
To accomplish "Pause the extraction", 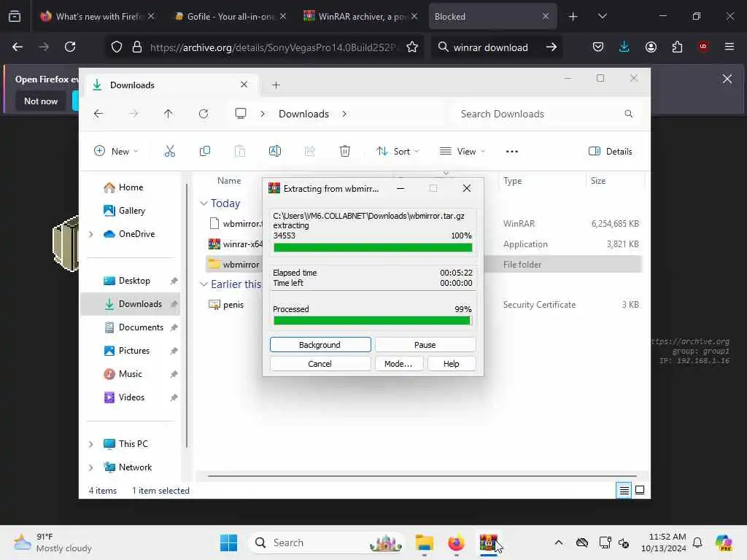I will click(425, 345).
